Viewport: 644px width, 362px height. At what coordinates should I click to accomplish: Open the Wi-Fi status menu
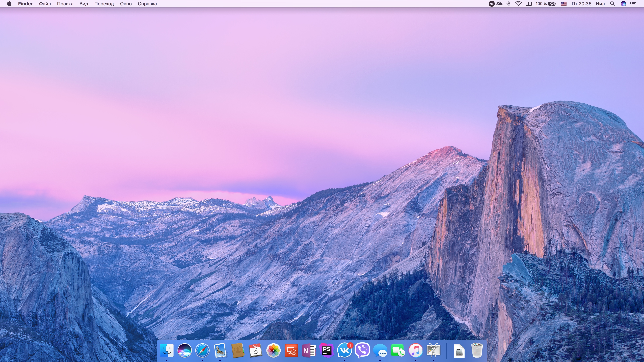(518, 4)
